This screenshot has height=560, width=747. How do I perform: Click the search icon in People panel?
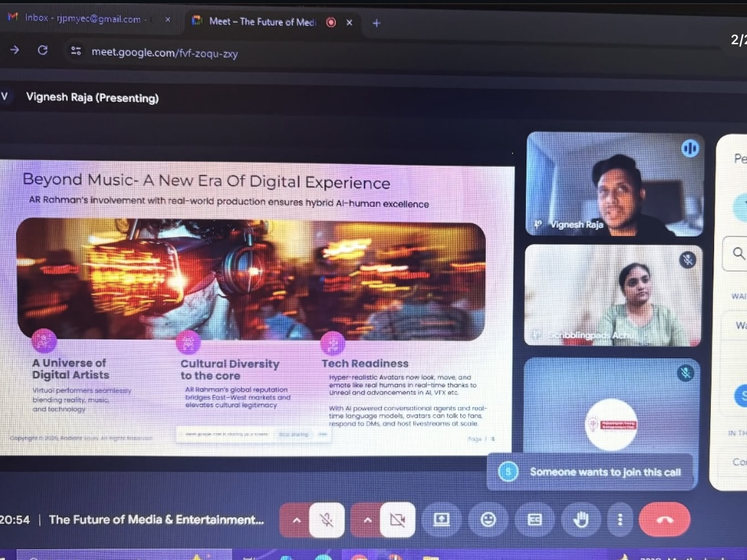[738, 253]
